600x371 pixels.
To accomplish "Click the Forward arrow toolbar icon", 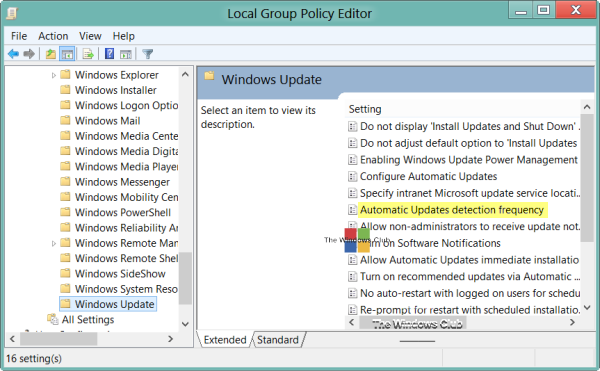I will tap(29, 54).
